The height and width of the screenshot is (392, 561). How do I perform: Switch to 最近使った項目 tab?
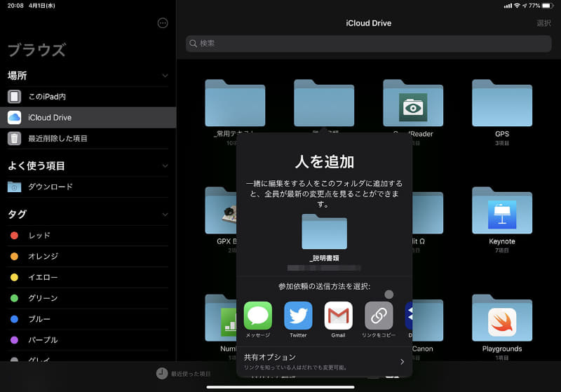pyautogui.click(x=183, y=374)
